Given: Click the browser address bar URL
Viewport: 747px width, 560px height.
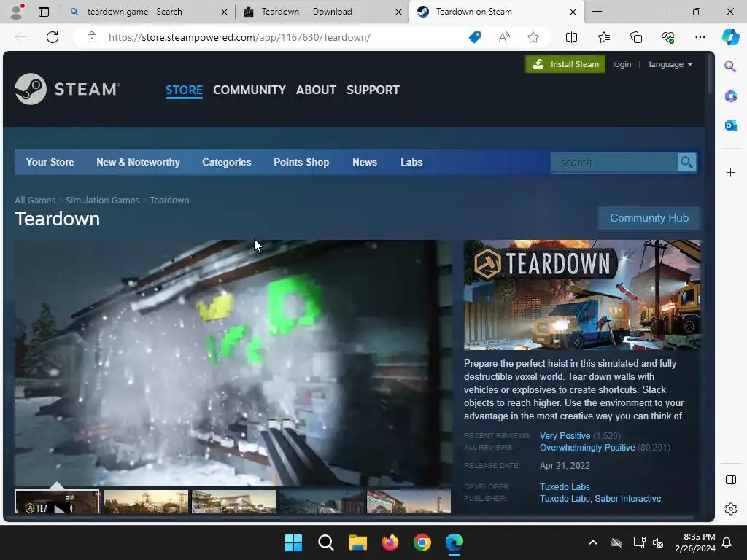Looking at the screenshot, I should click(x=239, y=37).
